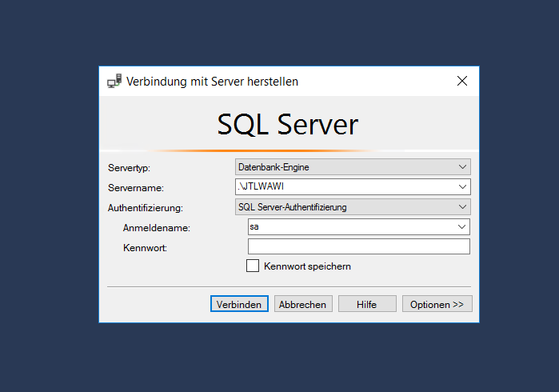Close the Verbindung mit Server herstellen dialog
559x392 pixels.
click(x=462, y=81)
